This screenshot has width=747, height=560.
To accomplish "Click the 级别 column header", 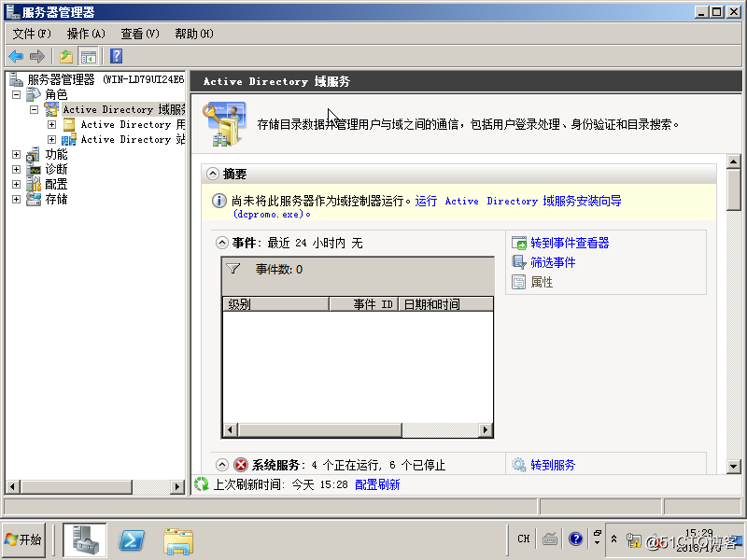I will 275,304.
